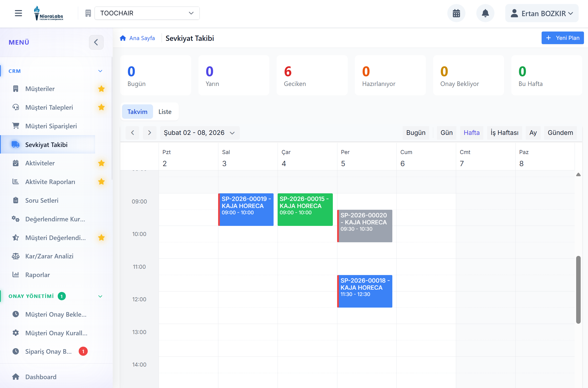Collapse the sidebar with left arrow
588x388 pixels.
tap(96, 42)
